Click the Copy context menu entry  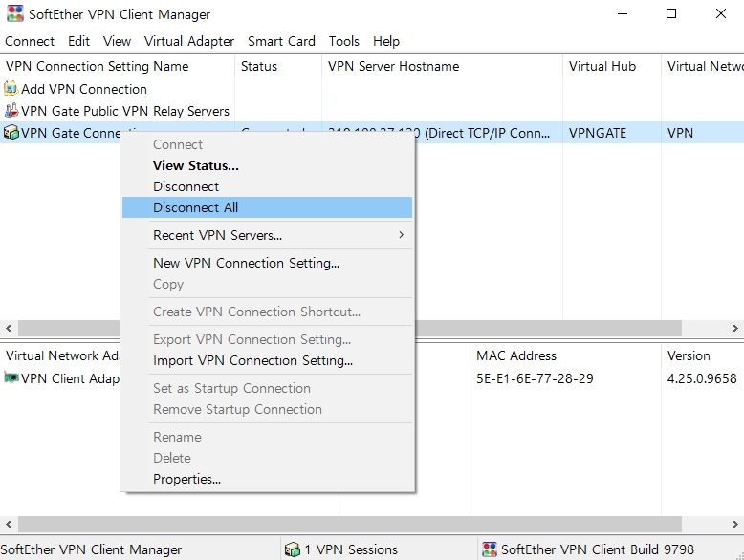267,284
